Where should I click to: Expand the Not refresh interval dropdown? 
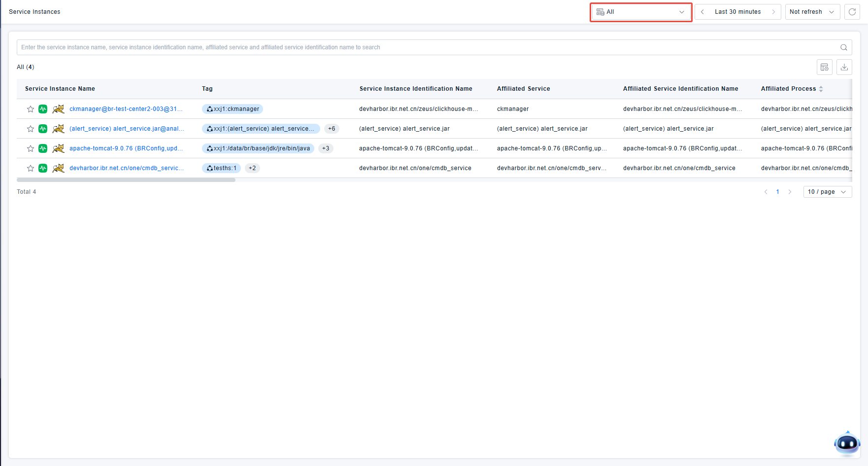tap(812, 12)
